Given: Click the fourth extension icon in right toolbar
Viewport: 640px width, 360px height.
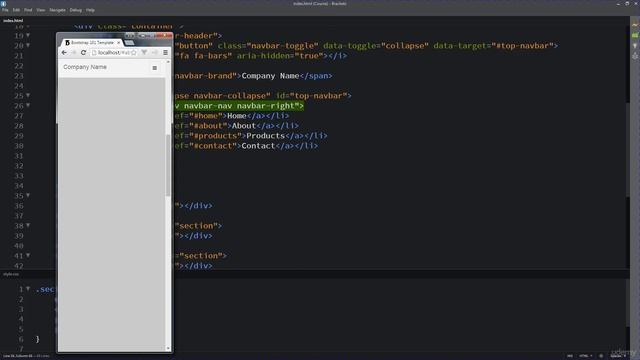Looking at the screenshot, I should [635, 56].
